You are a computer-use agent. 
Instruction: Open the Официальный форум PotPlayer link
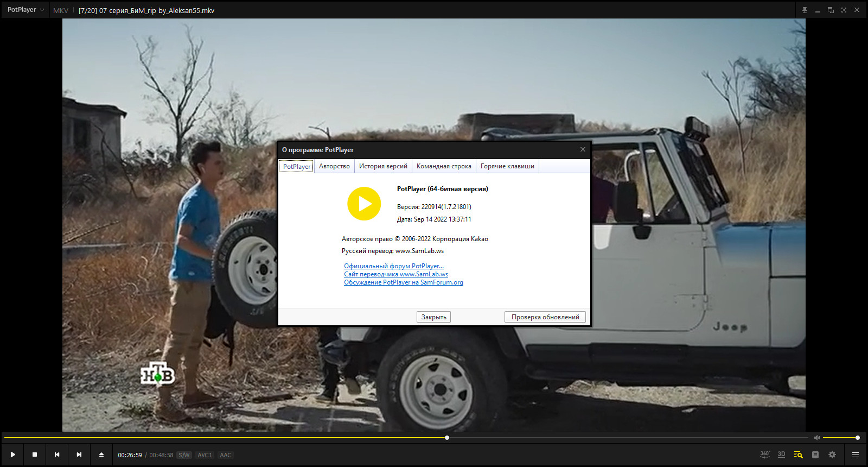click(394, 266)
